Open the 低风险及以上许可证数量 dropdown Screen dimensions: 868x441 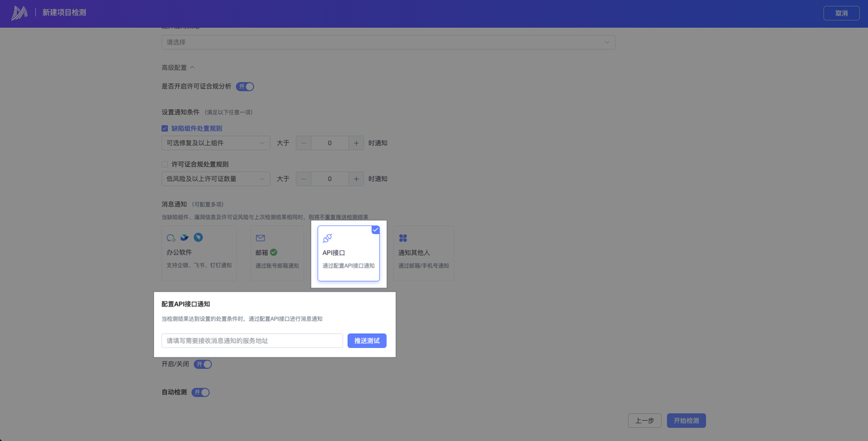coord(216,179)
